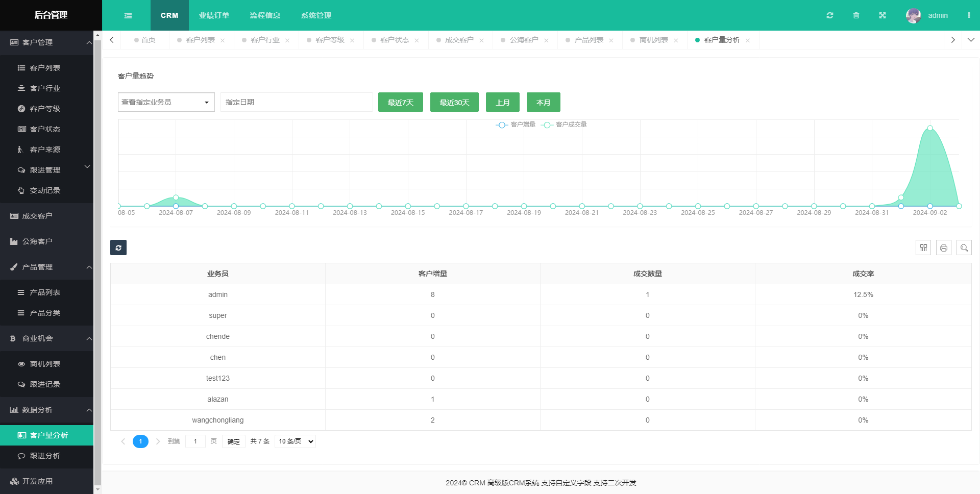Viewport: 980px width, 494px height.
Task: Open 成交客户 in the sidebar
Action: pyautogui.click(x=46, y=216)
